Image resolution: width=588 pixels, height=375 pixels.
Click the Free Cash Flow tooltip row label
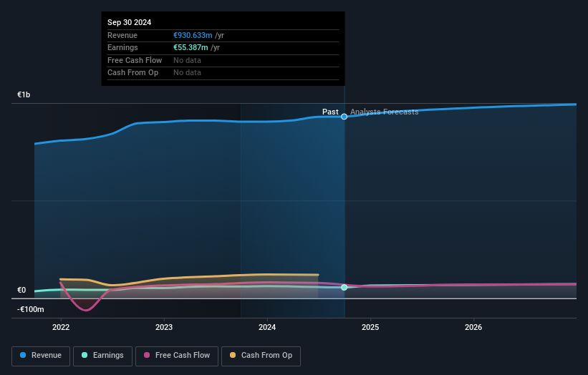(135, 60)
